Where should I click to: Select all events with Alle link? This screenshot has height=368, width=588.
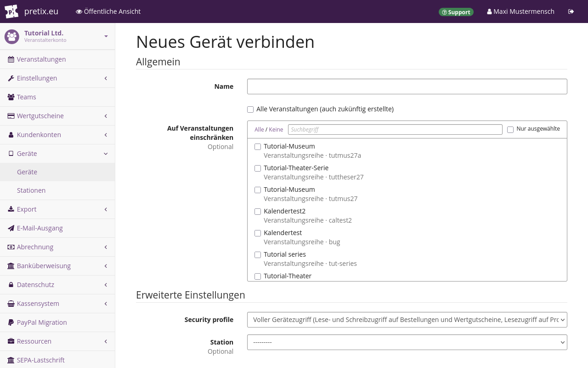click(x=259, y=130)
